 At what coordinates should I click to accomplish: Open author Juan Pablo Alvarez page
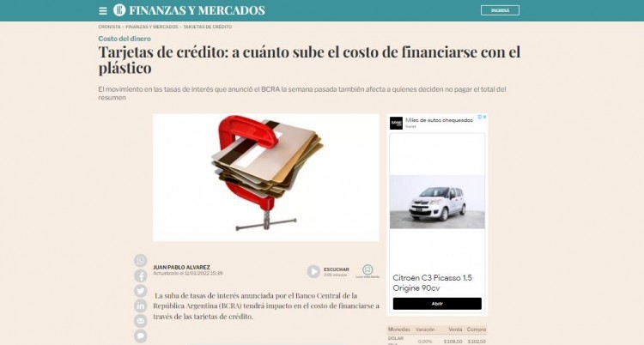click(x=181, y=268)
